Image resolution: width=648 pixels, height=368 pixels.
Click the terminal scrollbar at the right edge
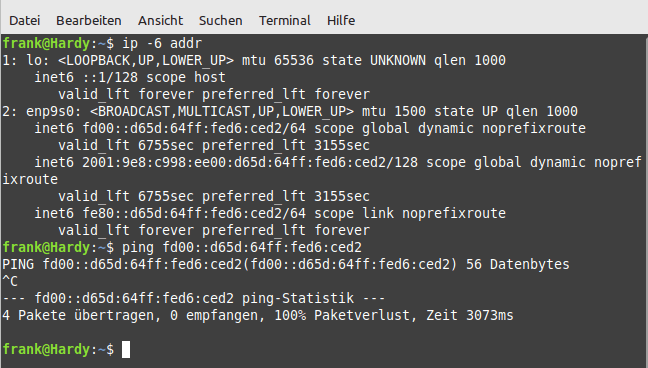click(646, 201)
